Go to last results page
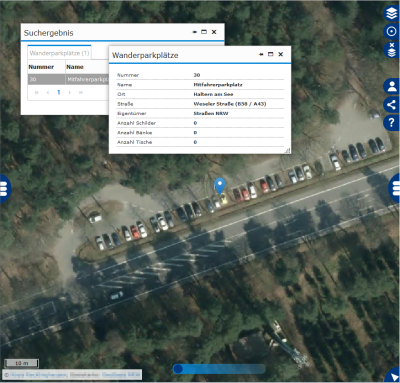 tap(81, 92)
